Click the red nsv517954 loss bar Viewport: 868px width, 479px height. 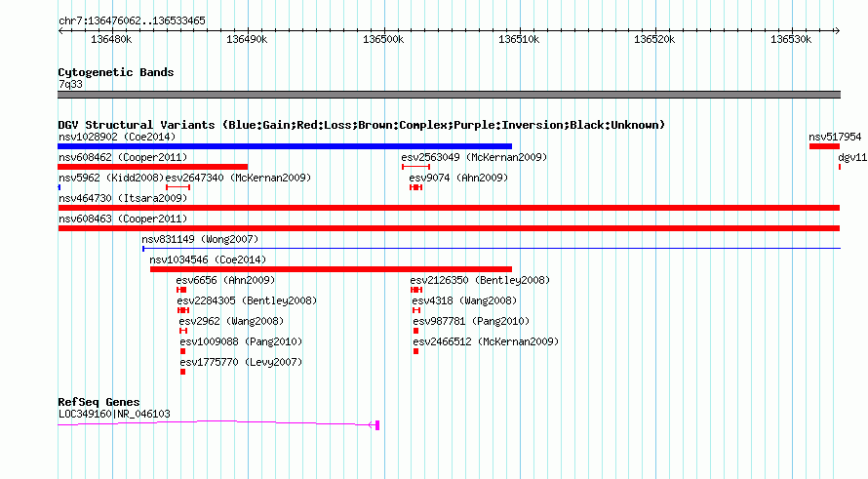point(824,146)
